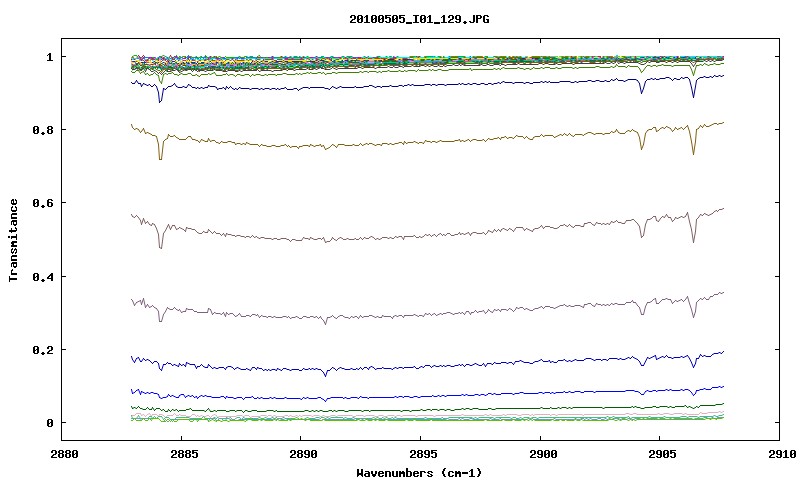
Task: Click the y-axis tick label 0.8
Action: [43, 130]
